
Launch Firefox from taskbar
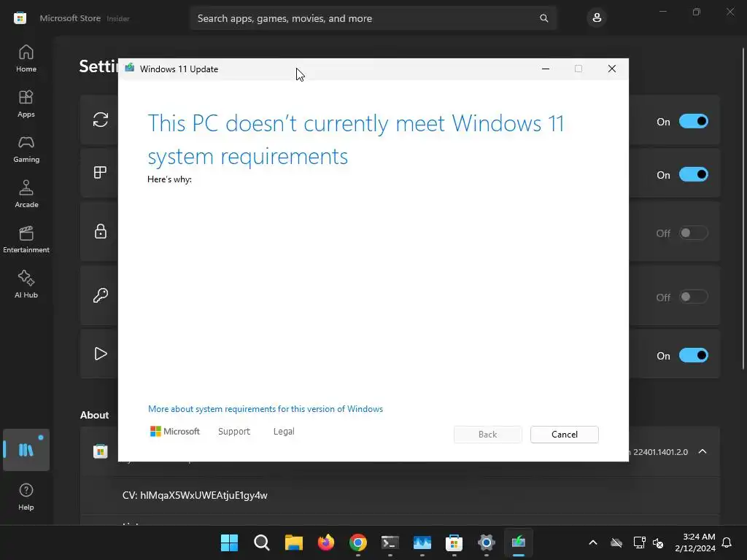[326, 542]
